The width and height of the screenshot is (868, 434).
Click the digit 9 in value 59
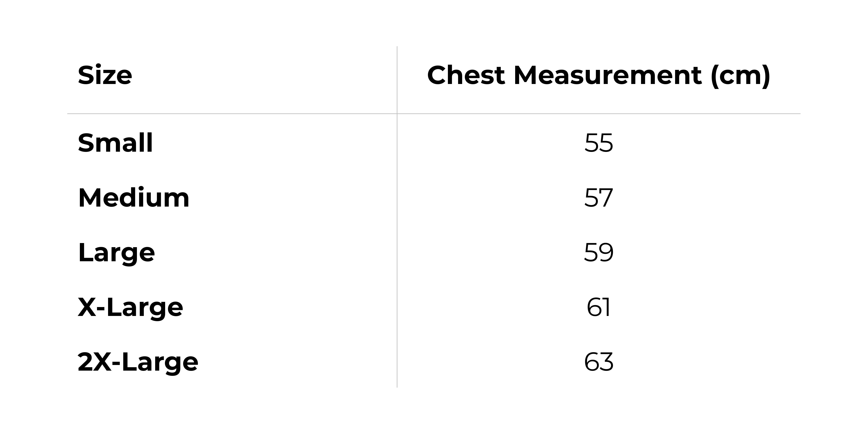(605, 253)
